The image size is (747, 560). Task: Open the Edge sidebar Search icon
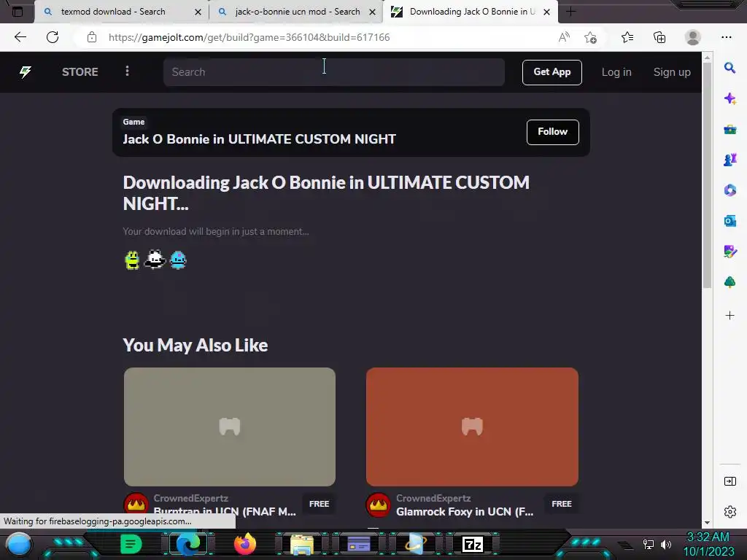[729, 68]
